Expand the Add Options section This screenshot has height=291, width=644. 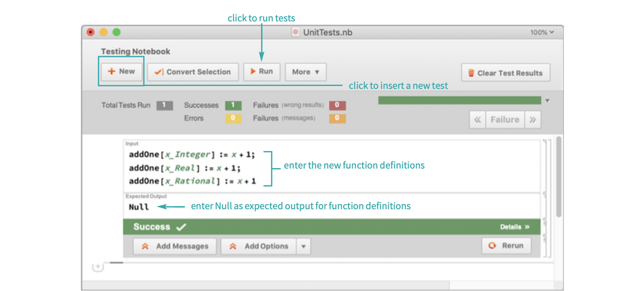[x=259, y=247]
